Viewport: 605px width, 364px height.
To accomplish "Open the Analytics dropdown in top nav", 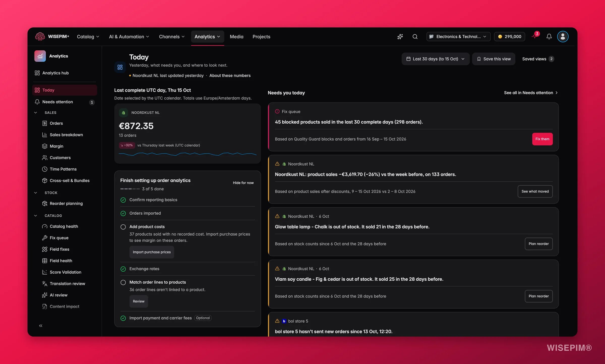I will 207,37.
